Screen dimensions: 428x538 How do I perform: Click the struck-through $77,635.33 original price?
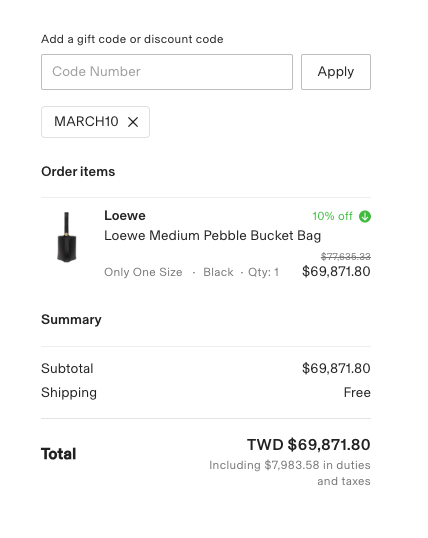point(346,256)
